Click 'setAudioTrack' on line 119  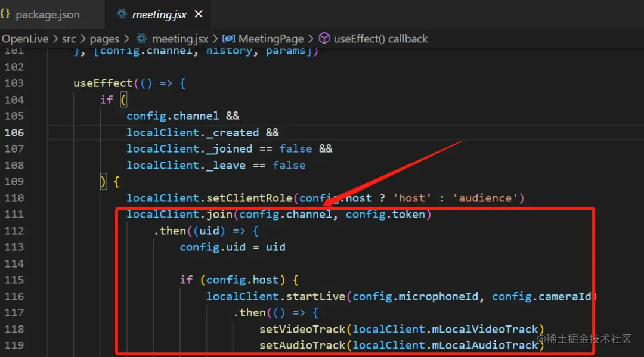pyautogui.click(x=302, y=346)
